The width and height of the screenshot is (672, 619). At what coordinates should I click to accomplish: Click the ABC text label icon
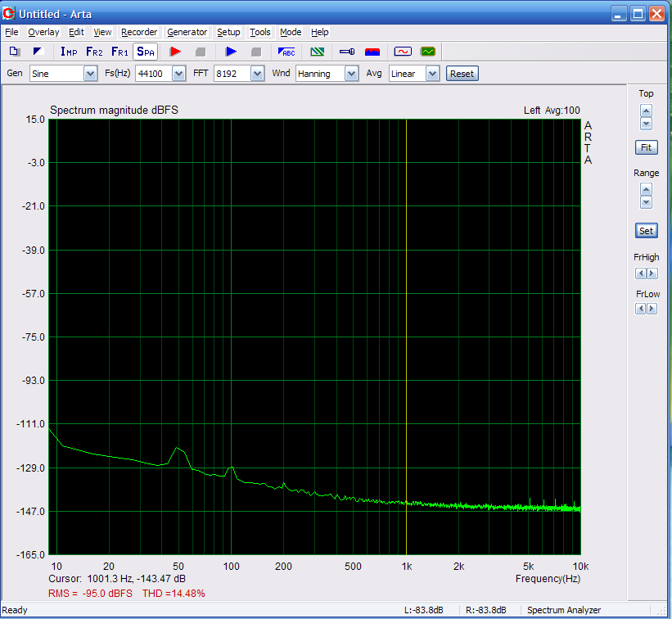pos(286,52)
